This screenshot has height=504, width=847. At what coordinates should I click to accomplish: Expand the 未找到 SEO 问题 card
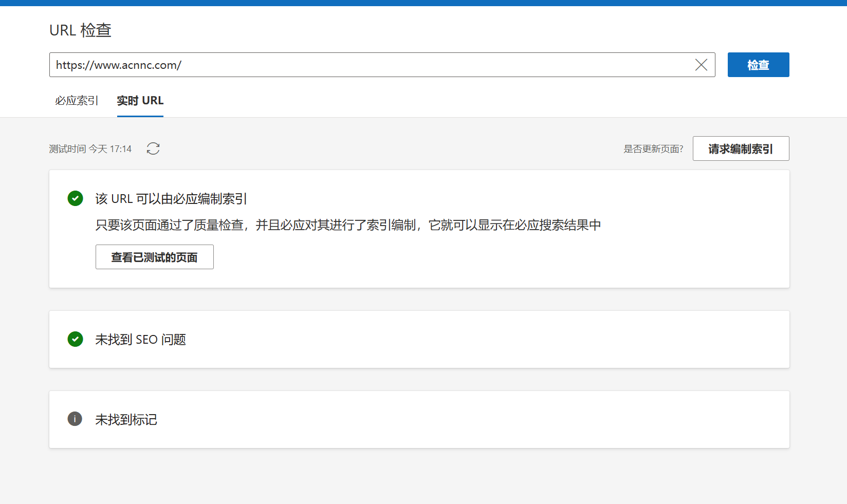point(419,339)
